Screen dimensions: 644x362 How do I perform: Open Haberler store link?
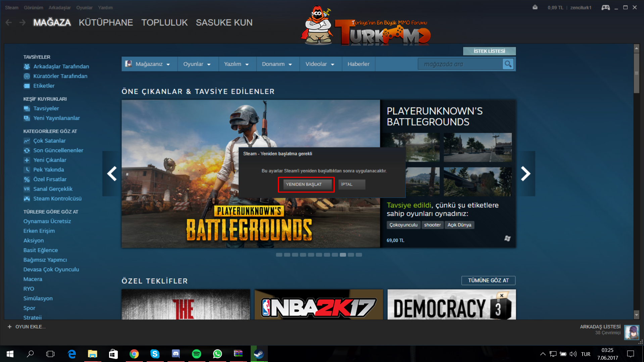358,64
